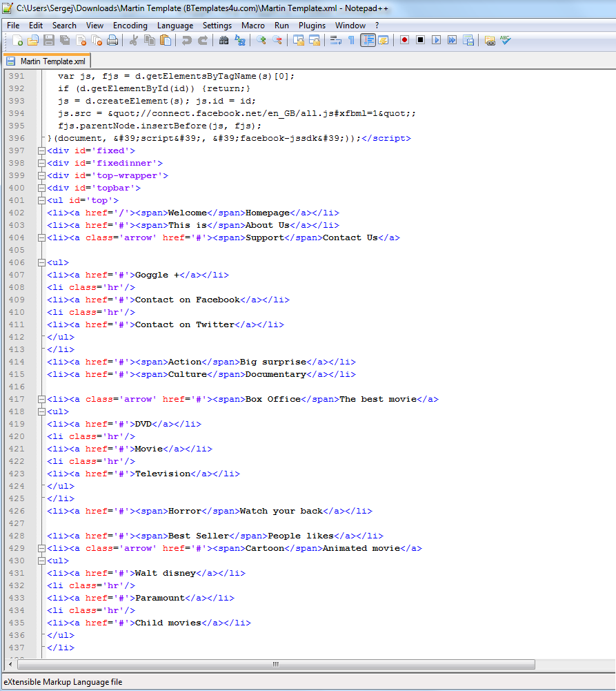Toggle word wrap in the toolbar
The image size is (616, 691).
click(335, 41)
